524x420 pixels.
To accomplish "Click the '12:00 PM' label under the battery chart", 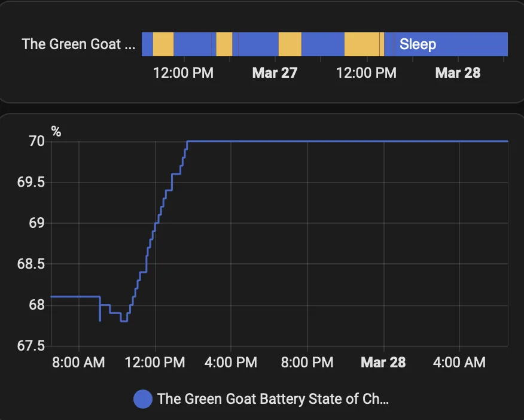I will (x=155, y=363).
